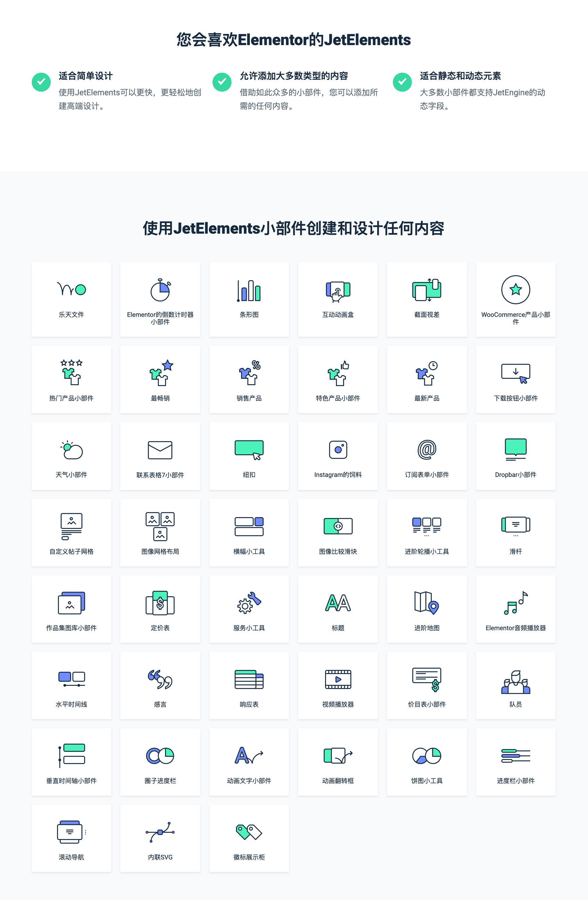Click the 图像网格布局 three-image icon
This screenshot has height=900, width=588.
[160, 526]
